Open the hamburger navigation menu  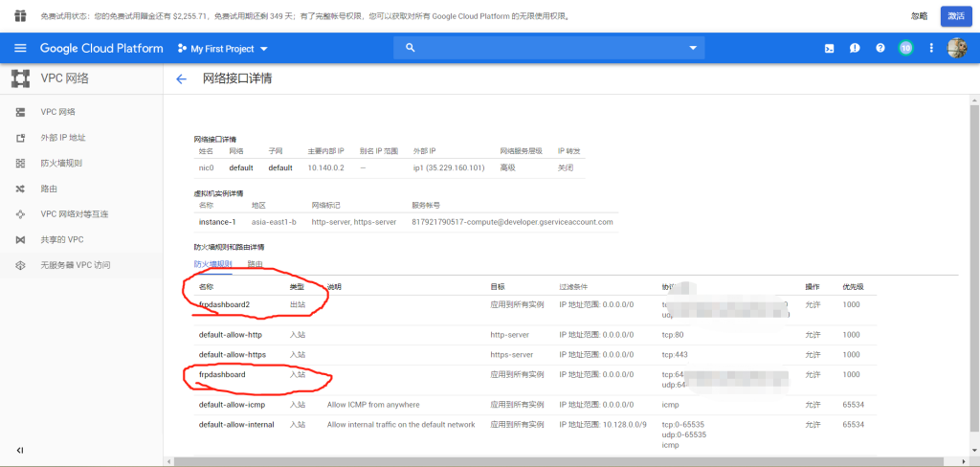point(19,48)
